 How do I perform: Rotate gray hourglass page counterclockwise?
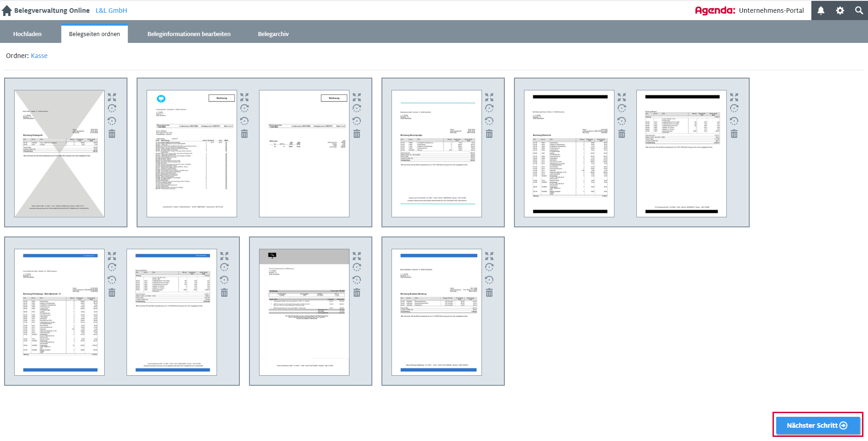click(x=112, y=121)
